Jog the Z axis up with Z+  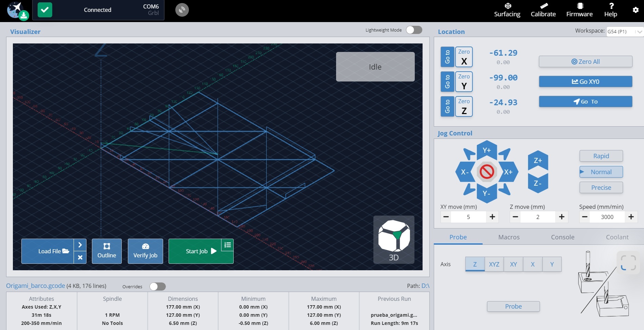click(538, 161)
